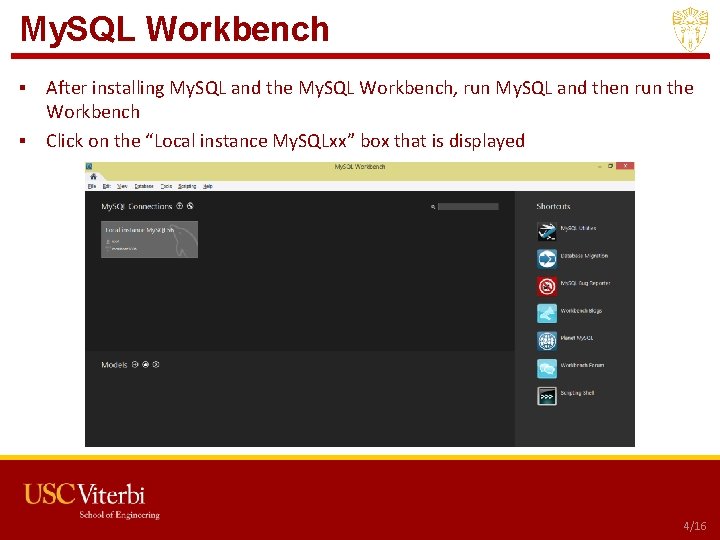Image resolution: width=720 pixels, height=540 pixels.
Task: Click the MySQL Utilities shortcut icon
Action: pyautogui.click(x=547, y=231)
